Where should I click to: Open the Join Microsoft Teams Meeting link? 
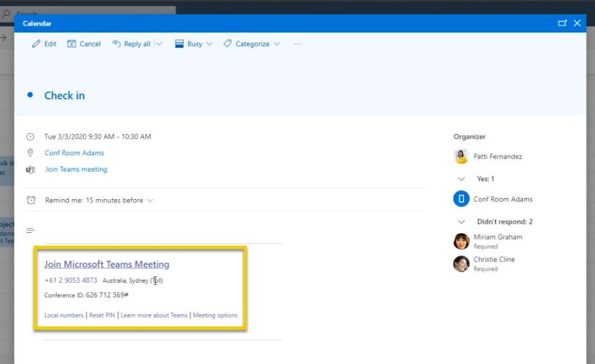[x=107, y=264]
